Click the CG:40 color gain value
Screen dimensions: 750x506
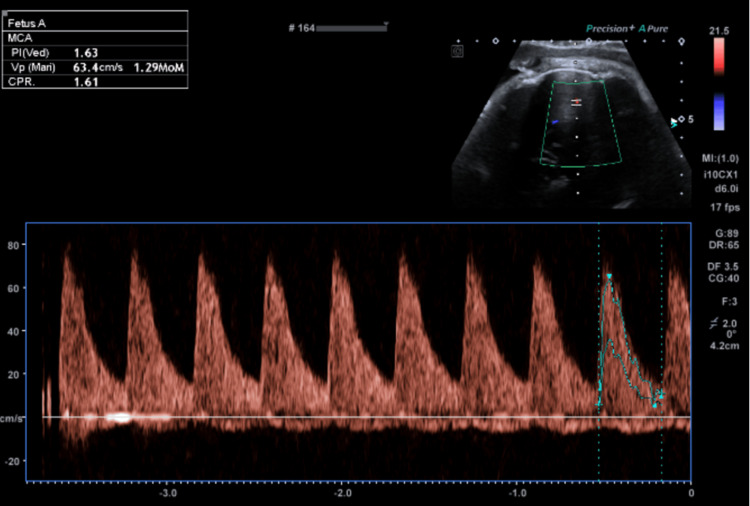point(724,278)
